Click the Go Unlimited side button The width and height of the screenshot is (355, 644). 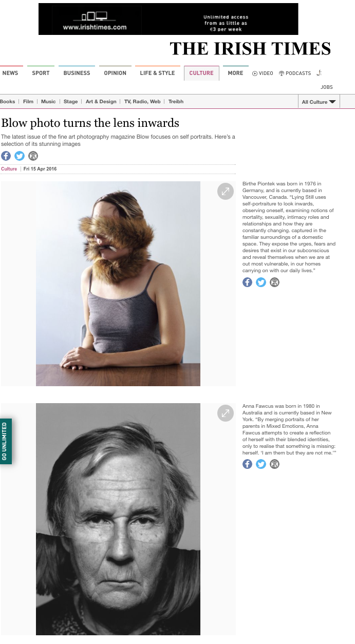pos(5,441)
